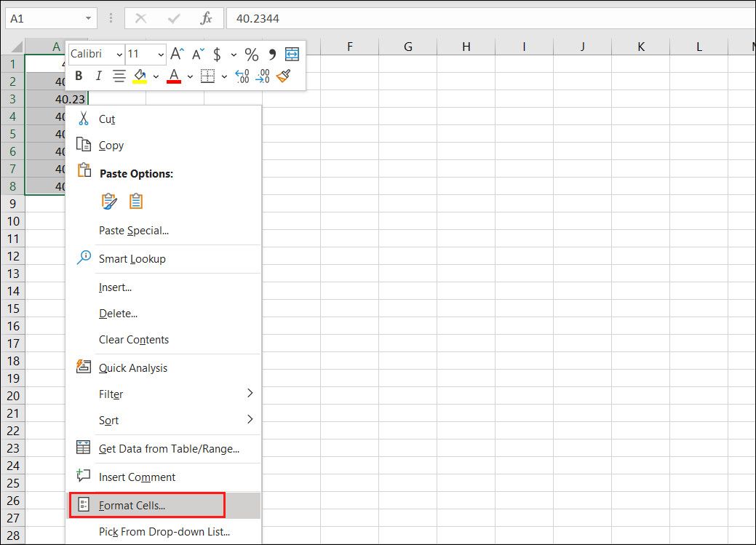Click the Borders icon in mini toolbar
The image size is (756, 545).
207,76
